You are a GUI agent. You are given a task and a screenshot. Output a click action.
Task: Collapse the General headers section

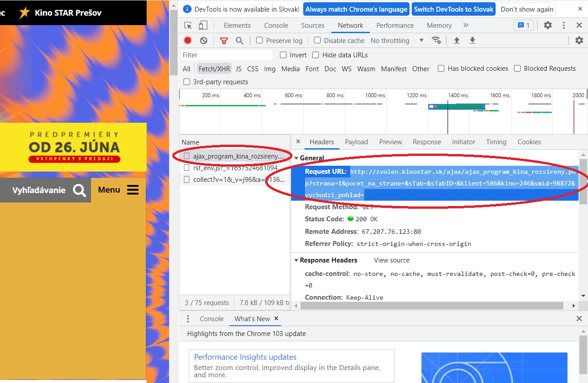coord(296,158)
